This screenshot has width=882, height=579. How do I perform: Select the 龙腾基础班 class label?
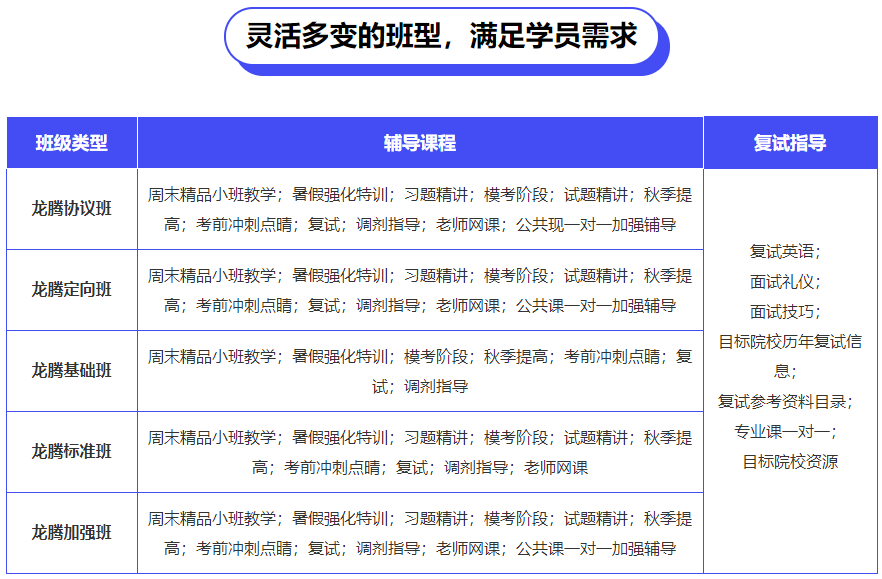coord(71,371)
